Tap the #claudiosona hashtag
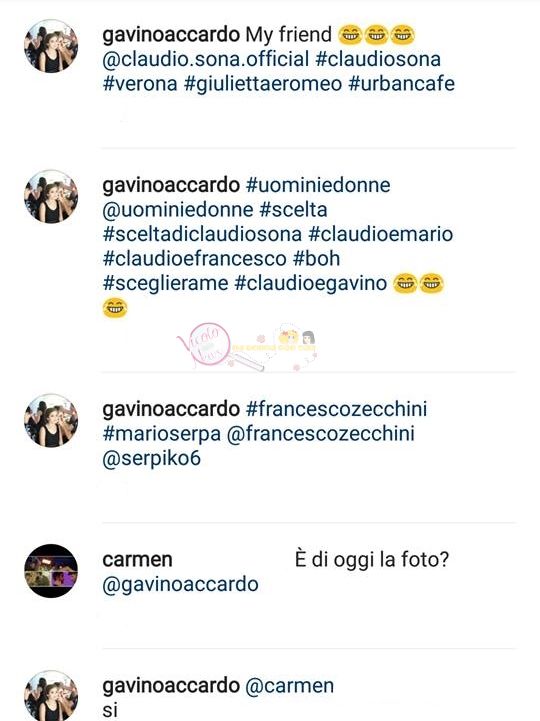Viewport: 540px width, 721px height. point(379,59)
